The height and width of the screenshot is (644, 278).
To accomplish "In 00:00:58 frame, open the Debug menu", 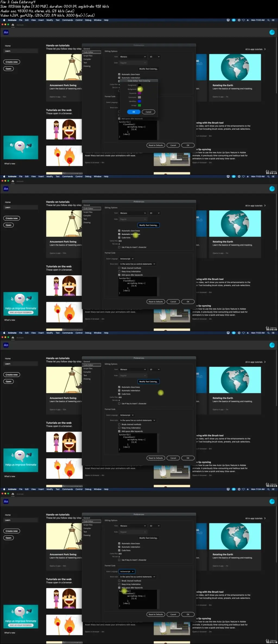I will [x=88, y=333].
